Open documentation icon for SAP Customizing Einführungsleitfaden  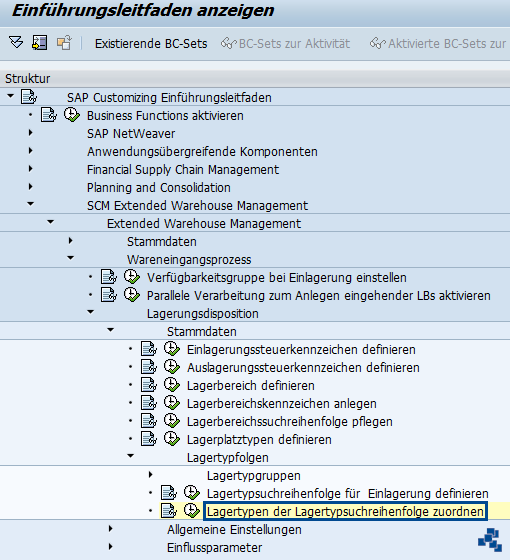click(29, 97)
